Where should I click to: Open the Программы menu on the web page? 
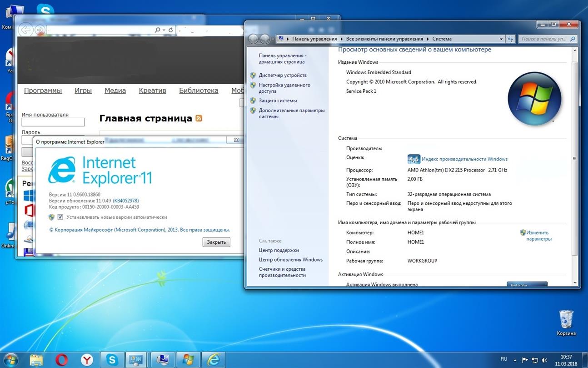pos(43,91)
